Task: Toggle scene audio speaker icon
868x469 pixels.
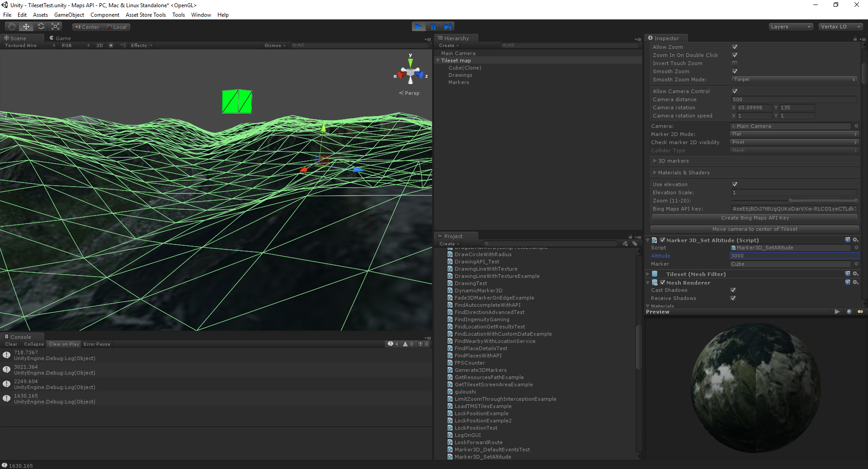Action: coord(123,46)
